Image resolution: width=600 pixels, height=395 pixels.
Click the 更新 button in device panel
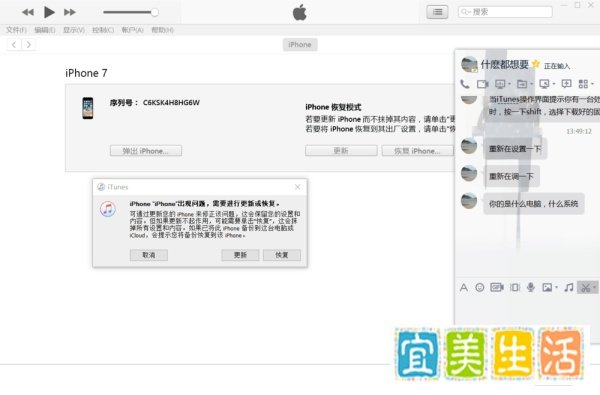point(341,151)
